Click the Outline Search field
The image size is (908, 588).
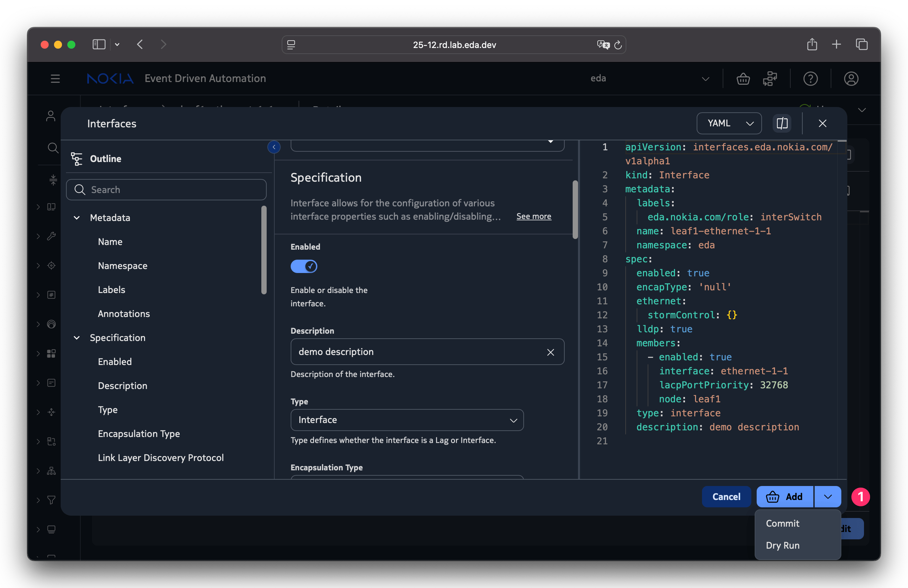pyautogui.click(x=166, y=190)
